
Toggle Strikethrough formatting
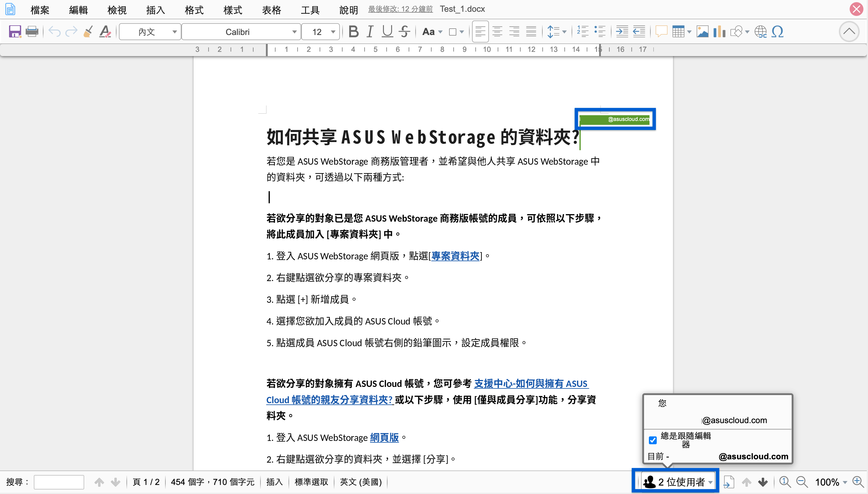coord(404,32)
